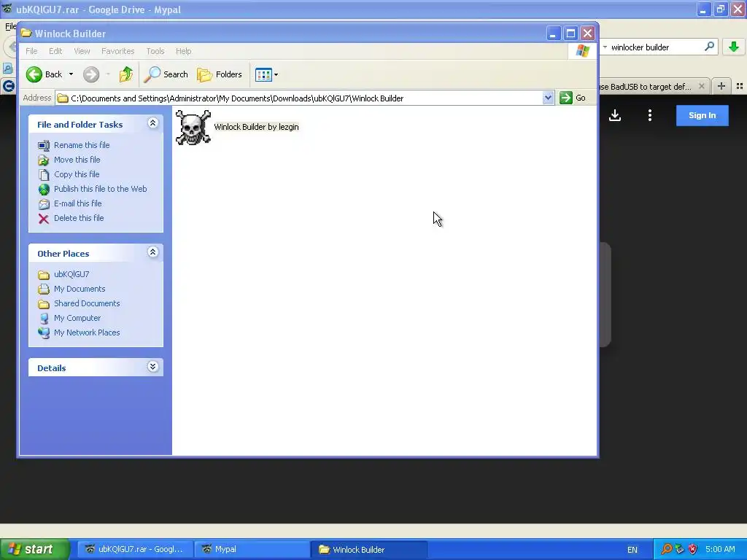Screen dimensions: 747x560
Task: Click the red security shield tray icon
Action: pyautogui.click(x=693, y=549)
